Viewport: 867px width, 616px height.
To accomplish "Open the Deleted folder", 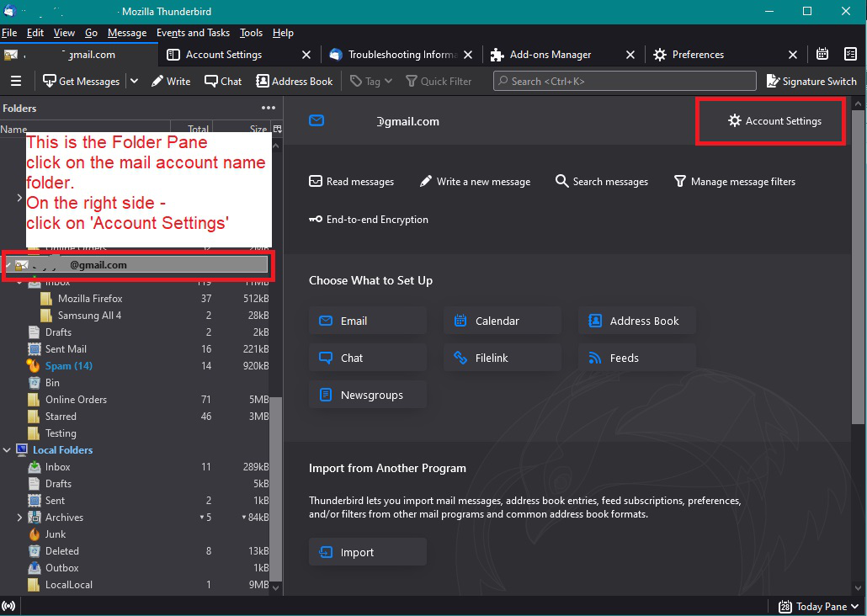I will tap(62, 550).
